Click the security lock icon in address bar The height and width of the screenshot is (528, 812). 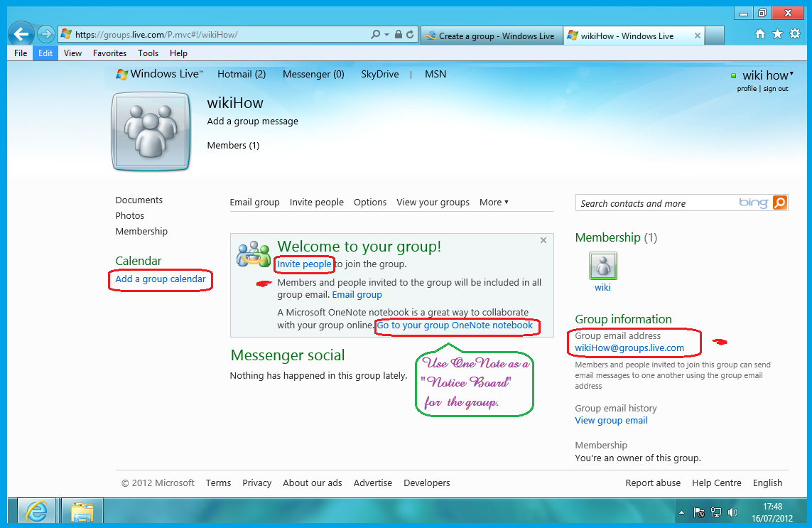[x=399, y=35]
